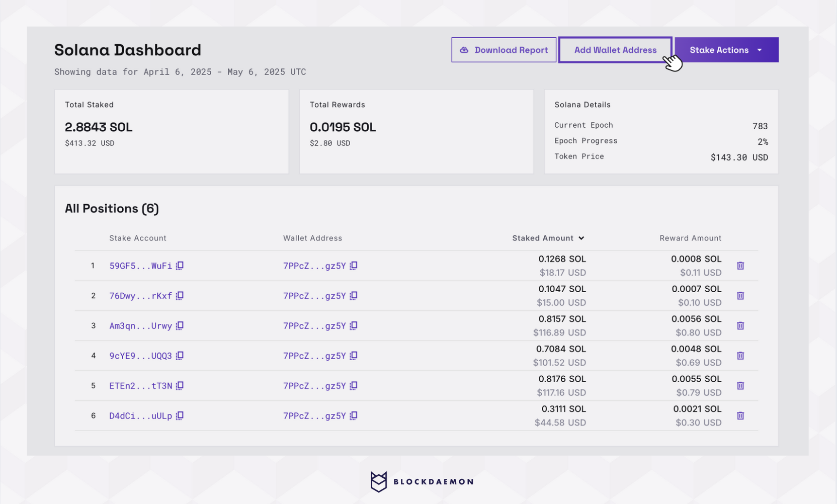
Task: Click staked amount 0.1268 SOL
Action: (562, 259)
